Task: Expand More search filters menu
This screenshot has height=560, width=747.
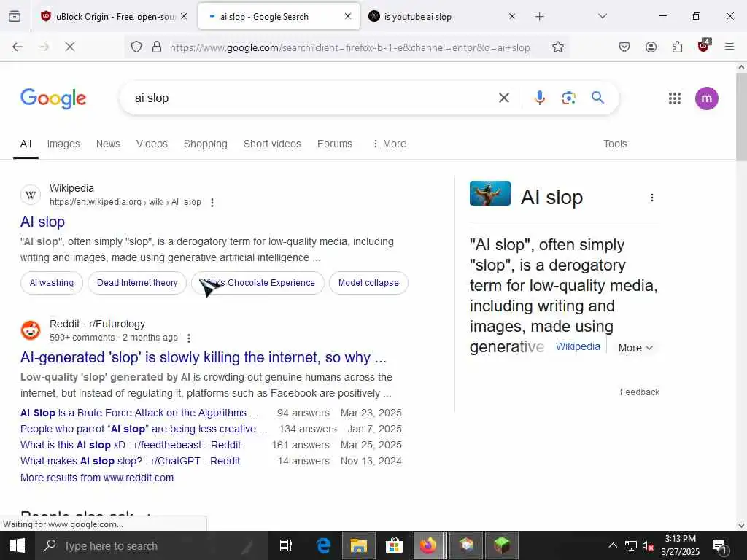Action: tap(390, 144)
